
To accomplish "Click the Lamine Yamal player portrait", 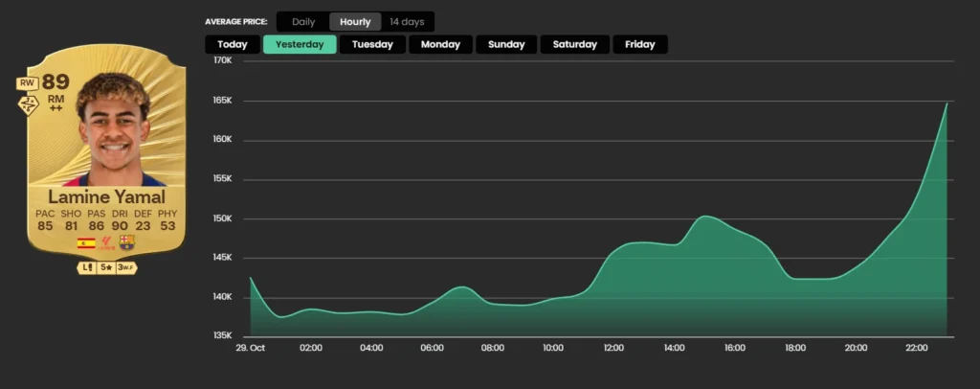I will pos(115,131).
